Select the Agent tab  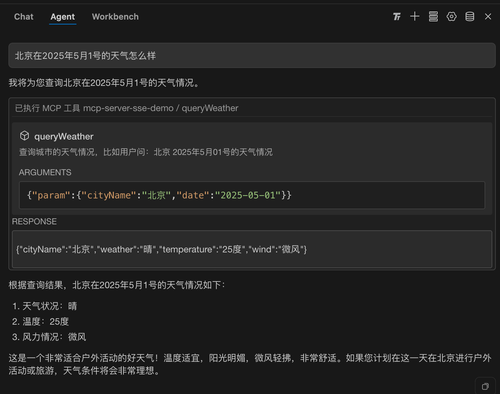point(63,17)
